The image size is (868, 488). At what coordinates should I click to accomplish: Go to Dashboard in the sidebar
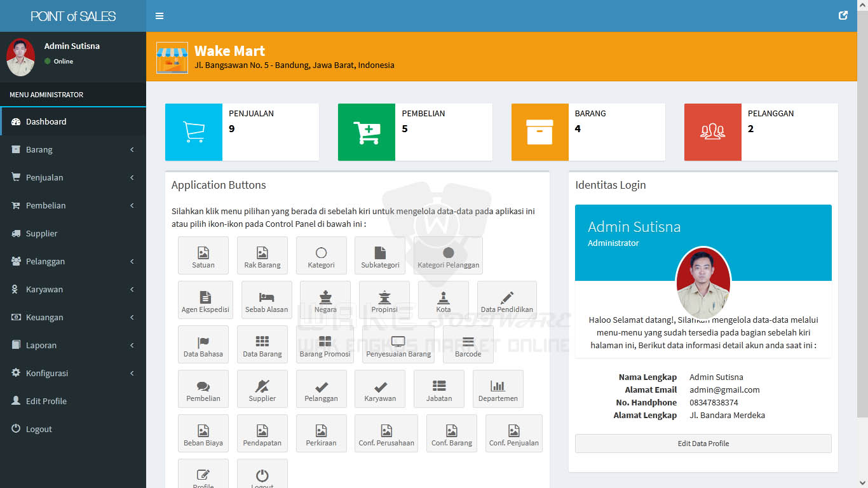point(73,121)
